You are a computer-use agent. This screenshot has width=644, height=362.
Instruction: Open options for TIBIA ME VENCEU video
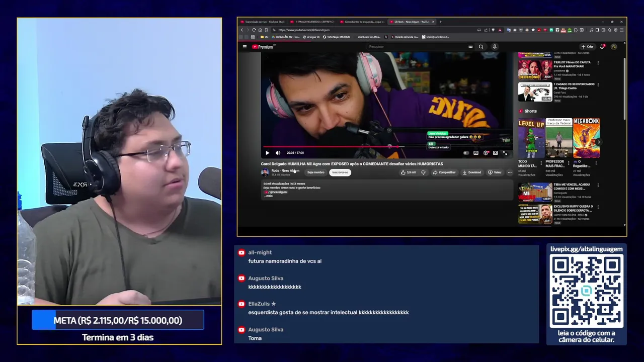[598, 185]
